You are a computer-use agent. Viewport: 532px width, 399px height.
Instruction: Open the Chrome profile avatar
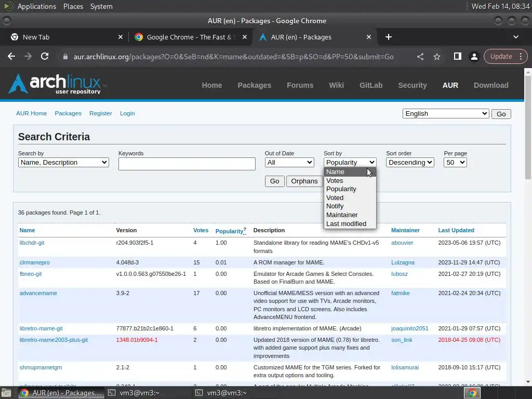[x=474, y=57]
